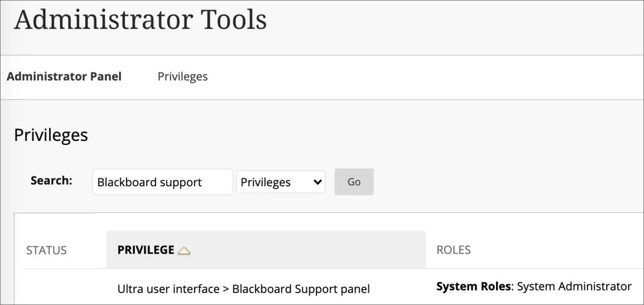Click the Privileges section heading
This screenshot has width=644, height=305.
tap(50, 134)
